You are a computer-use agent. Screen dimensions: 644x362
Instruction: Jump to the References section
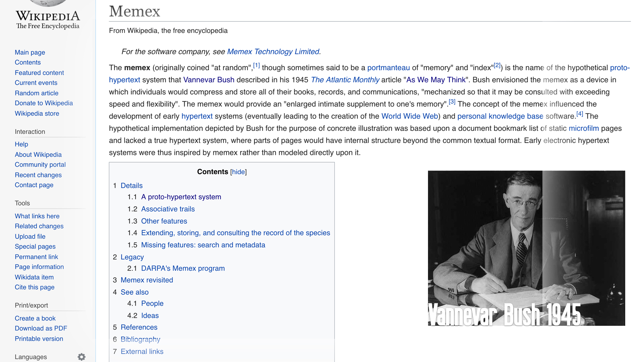tap(139, 327)
